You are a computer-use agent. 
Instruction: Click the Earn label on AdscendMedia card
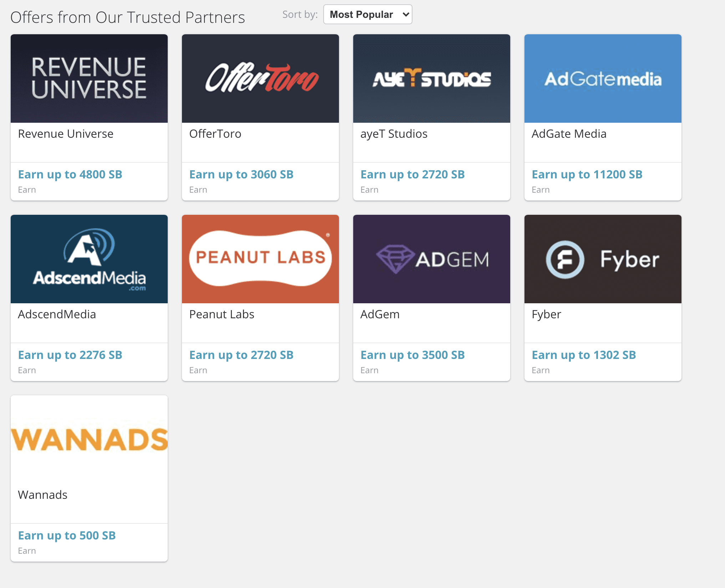pyautogui.click(x=27, y=370)
